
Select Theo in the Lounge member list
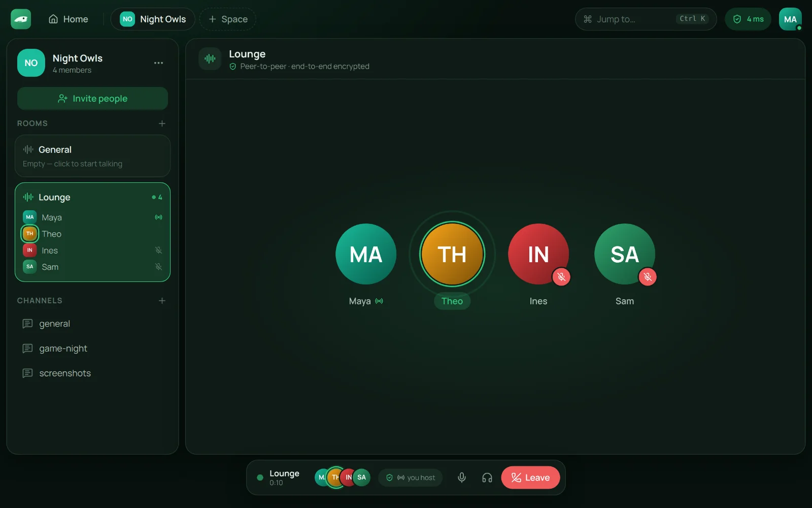[x=92, y=234]
